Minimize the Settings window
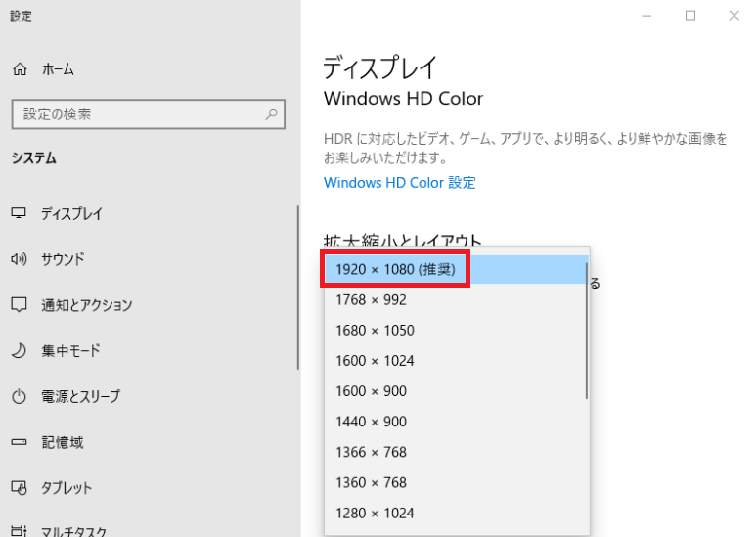 click(646, 16)
